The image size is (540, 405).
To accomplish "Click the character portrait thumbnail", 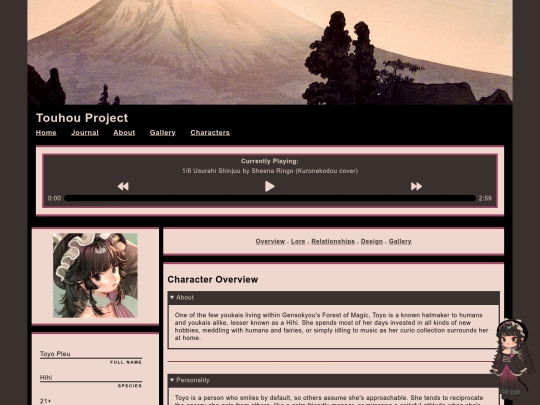I will 95,275.
